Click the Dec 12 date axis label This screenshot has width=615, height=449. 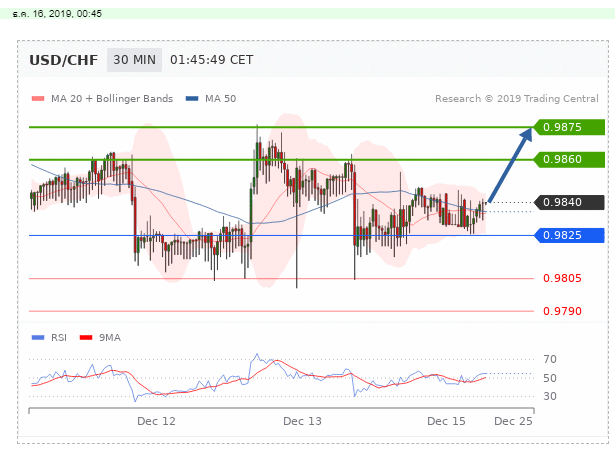156,422
